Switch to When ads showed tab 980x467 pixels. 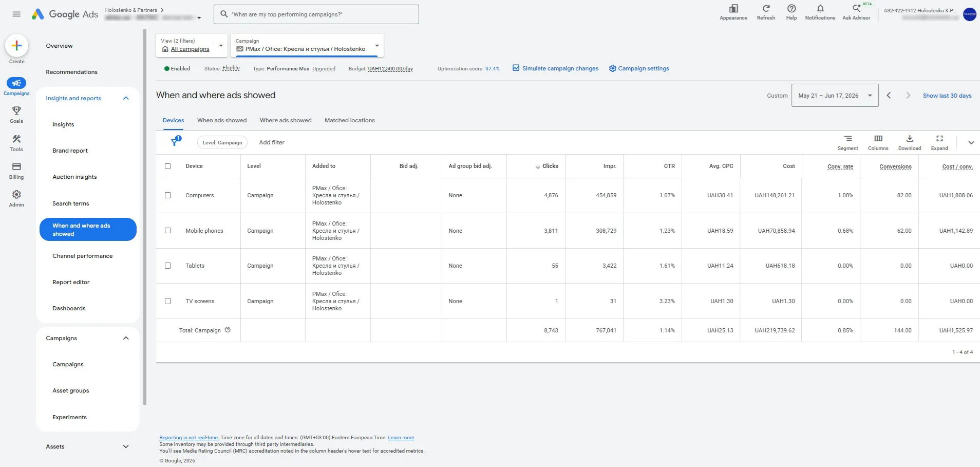coord(222,120)
